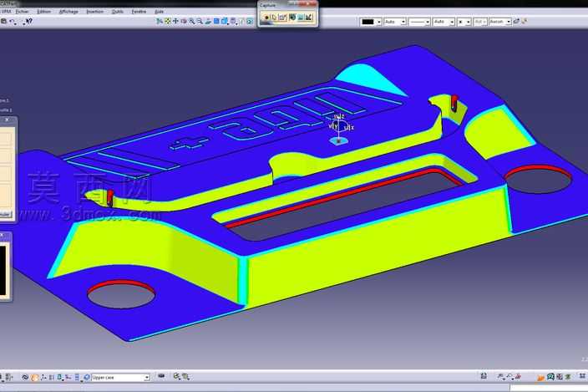
Task: Open the line type dropdown
Action: coord(419,22)
